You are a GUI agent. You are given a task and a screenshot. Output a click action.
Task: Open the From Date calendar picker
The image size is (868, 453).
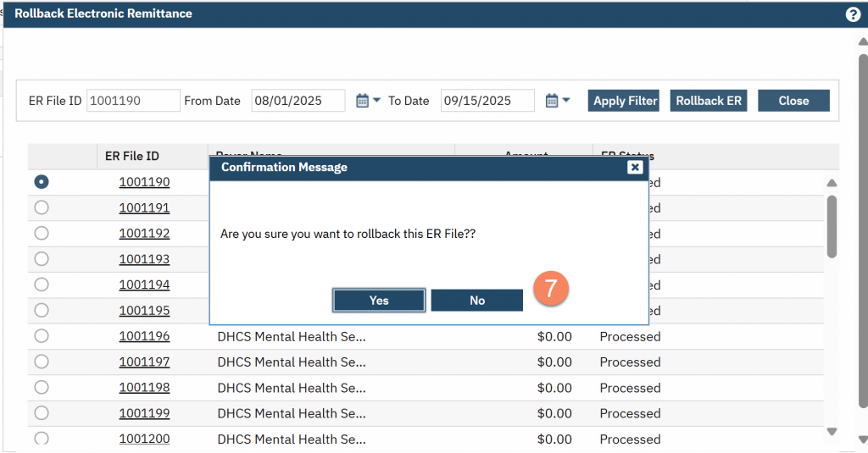368,101
